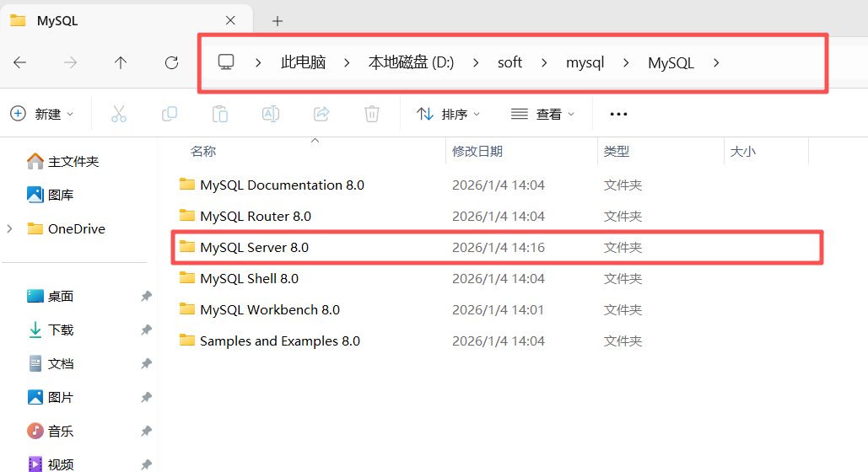Click the 文件夹 type of MySQL Router 8.0

[x=623, y=216]
